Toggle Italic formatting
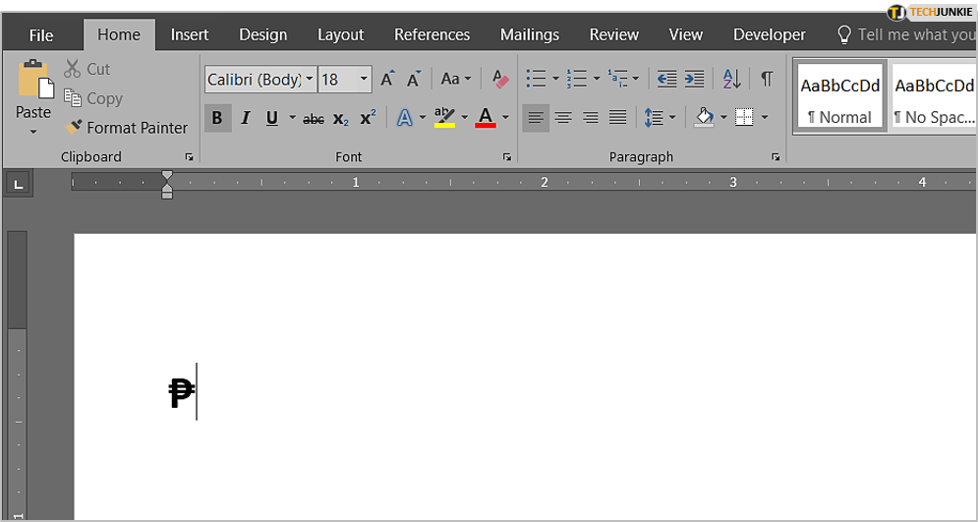The height and width of the screenshot is (522, 980). 245,118
